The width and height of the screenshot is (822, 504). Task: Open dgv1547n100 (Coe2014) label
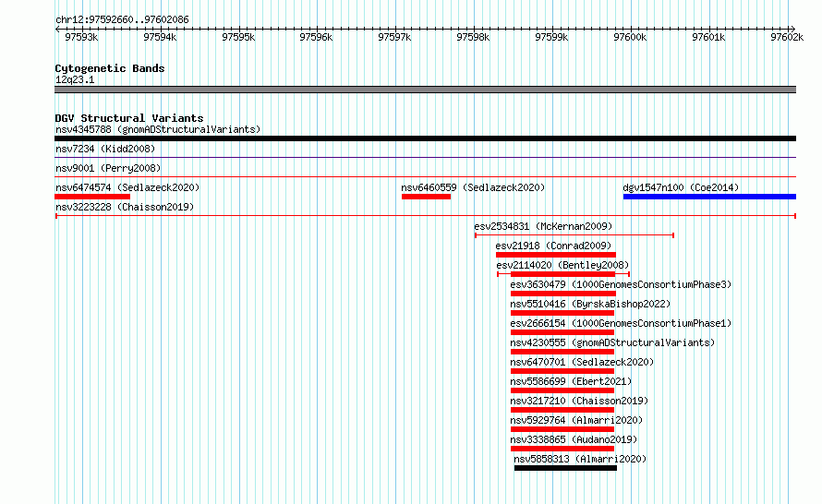[681, 187]
